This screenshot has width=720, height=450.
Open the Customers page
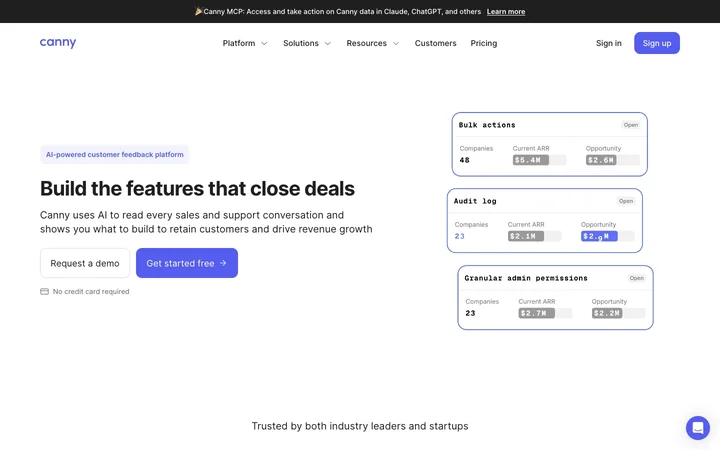tap(435, 43)
